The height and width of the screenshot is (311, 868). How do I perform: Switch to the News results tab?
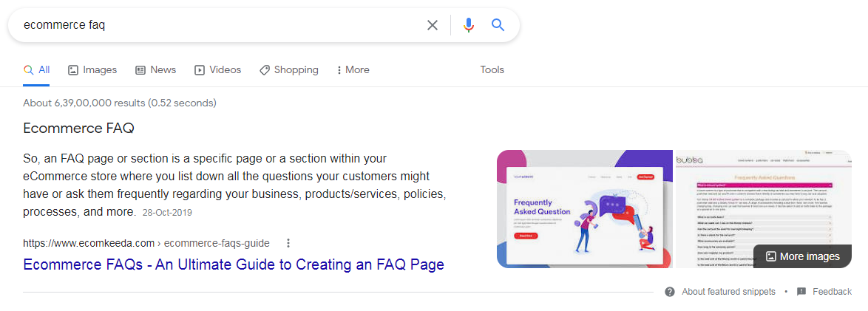pos(155,70)
